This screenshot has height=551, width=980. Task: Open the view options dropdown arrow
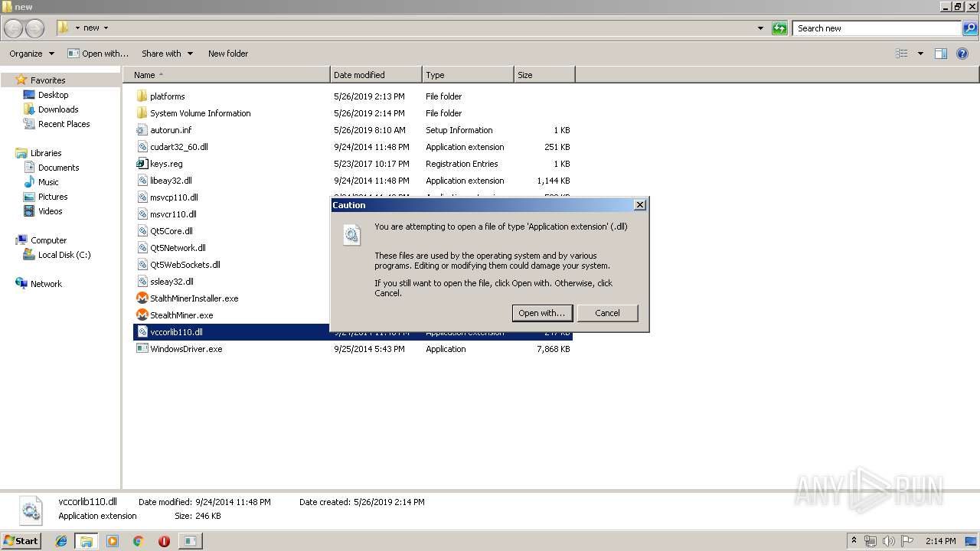coord(920,54)
